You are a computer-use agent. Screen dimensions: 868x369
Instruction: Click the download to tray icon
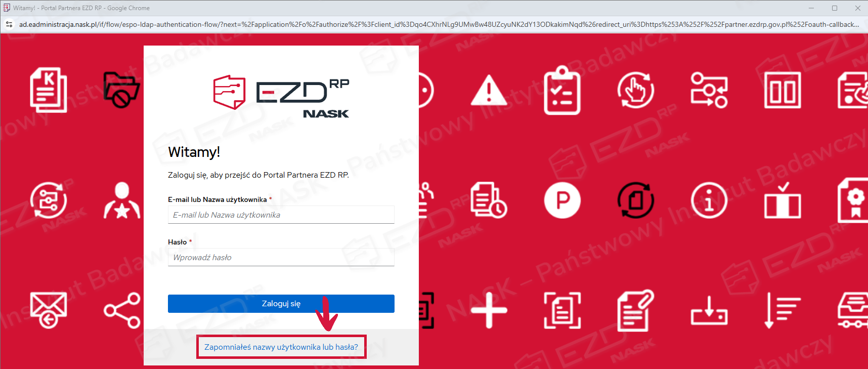[709, 310]
